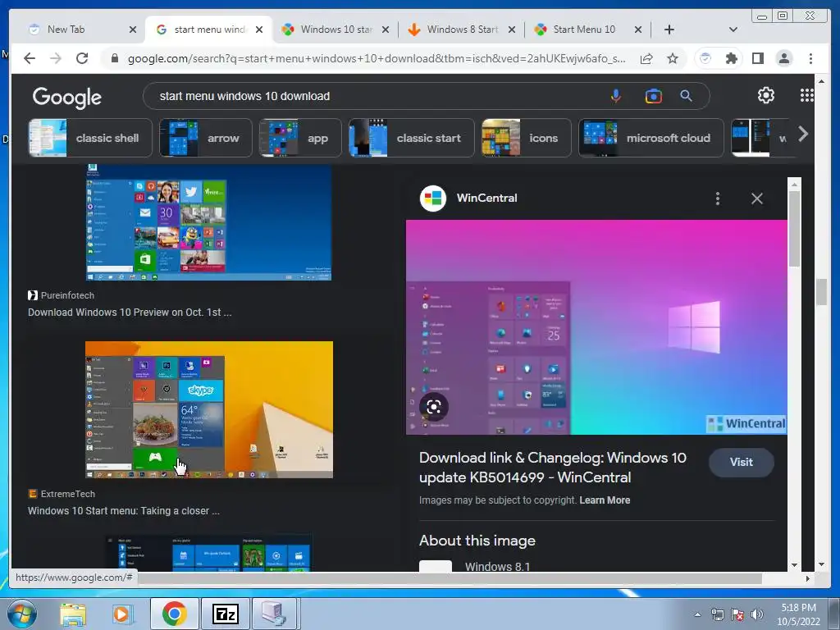This screenshot has height=630, width=840.
Task: Click the Google logo
Action: coord(66,97)
